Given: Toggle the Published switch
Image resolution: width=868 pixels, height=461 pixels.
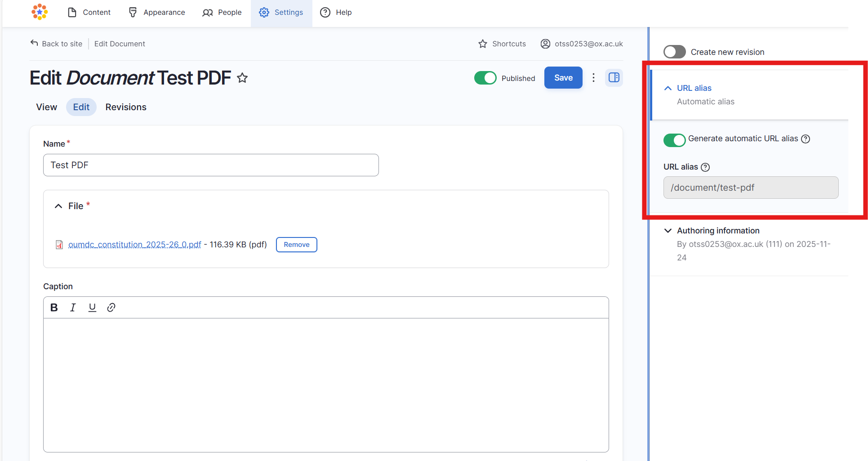Looking at the screenshot, I should coord(485,78).
